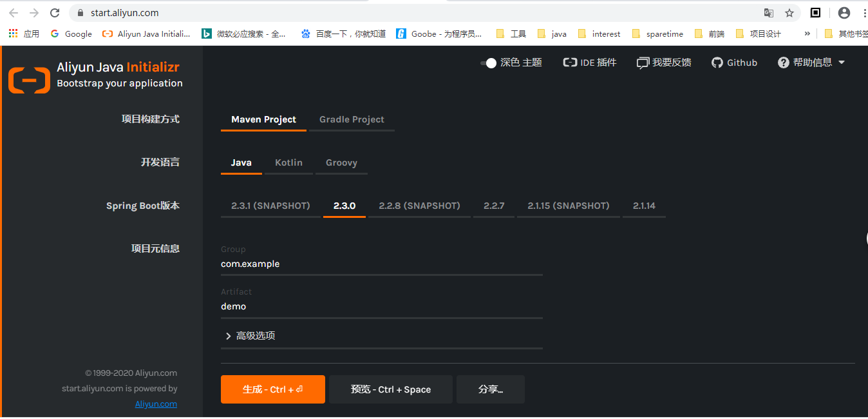
Task: Show more bookmarks with double chevron
Action: click(807, 34)
